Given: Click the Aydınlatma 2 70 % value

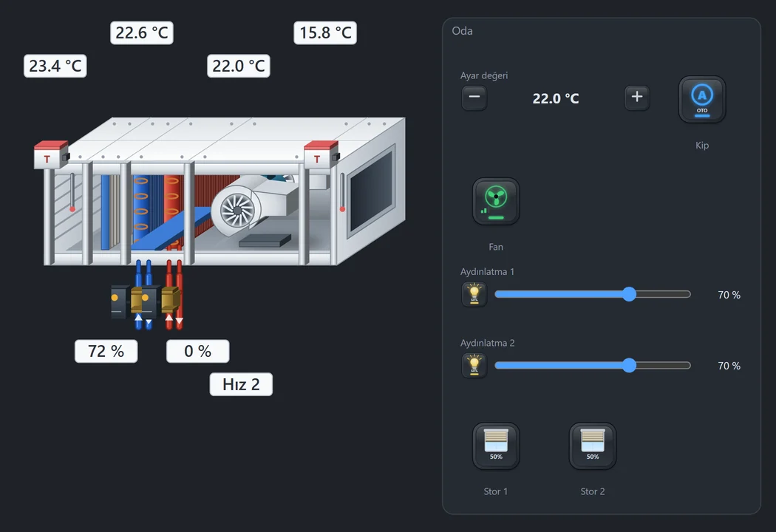Looking at the screenshot, I should tap(729, 366).
